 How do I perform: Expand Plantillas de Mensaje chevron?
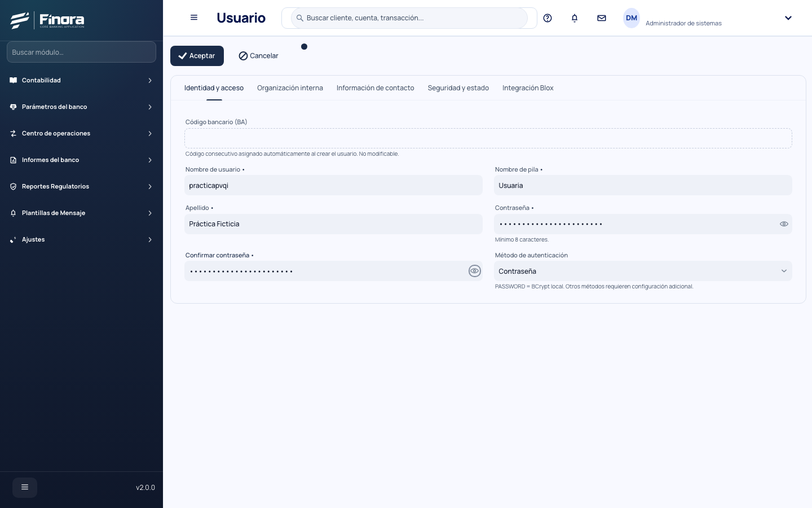point(150,213)
